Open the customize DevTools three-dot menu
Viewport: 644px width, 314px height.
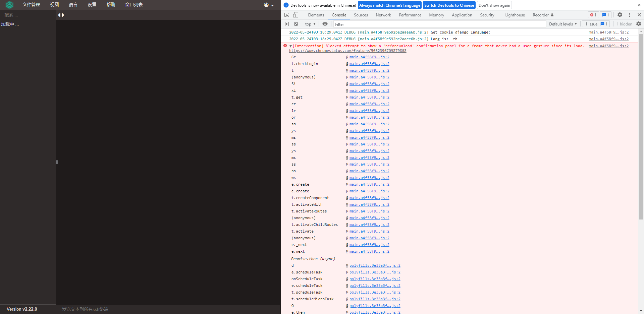(630, 15)
